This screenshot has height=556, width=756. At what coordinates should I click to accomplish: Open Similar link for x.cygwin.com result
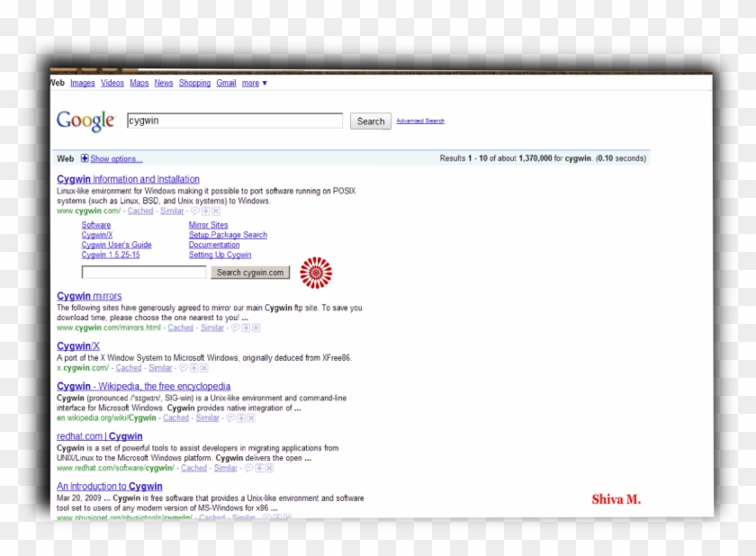(160, 368)
